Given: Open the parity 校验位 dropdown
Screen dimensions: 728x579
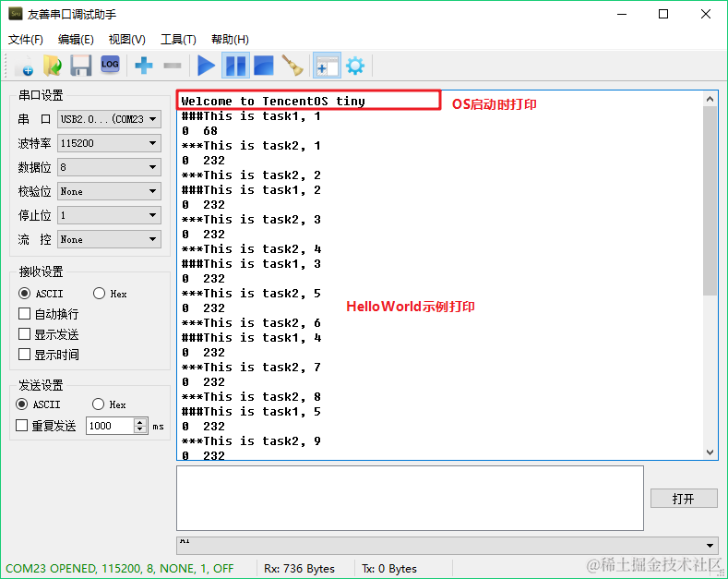Looking at the screenshot, I should 109,191.
